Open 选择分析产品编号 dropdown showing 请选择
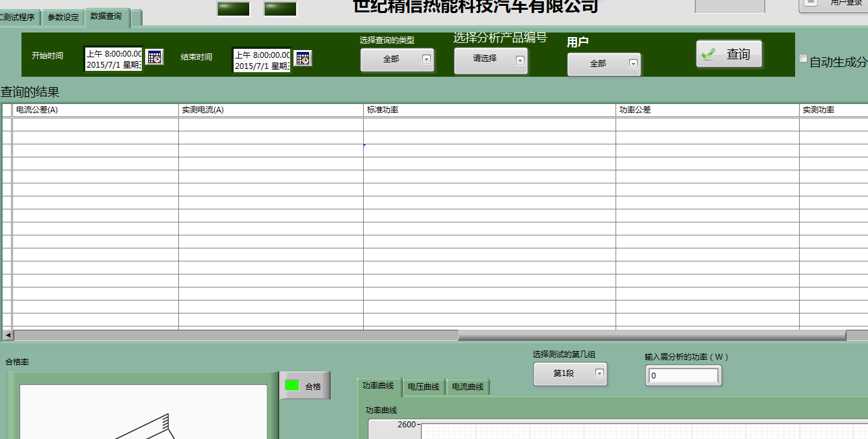This screenshot has width=868, height=439. pos(491,60)
